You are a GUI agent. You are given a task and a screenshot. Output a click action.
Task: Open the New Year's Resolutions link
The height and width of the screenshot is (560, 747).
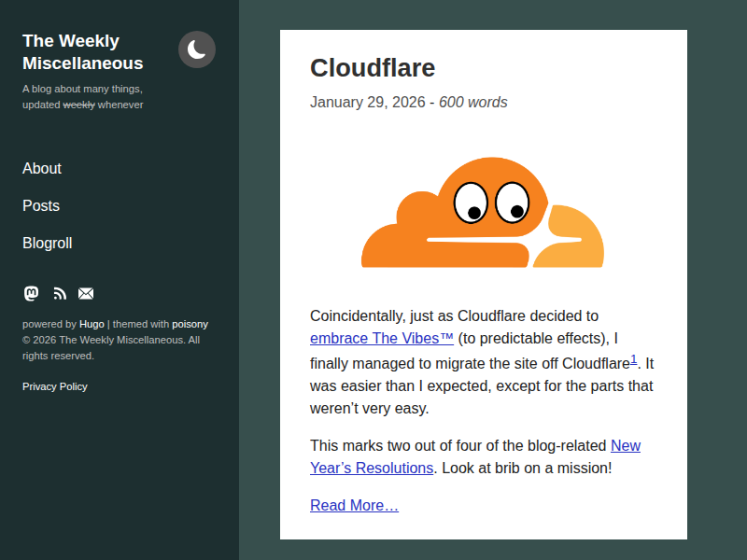(475, 456)
